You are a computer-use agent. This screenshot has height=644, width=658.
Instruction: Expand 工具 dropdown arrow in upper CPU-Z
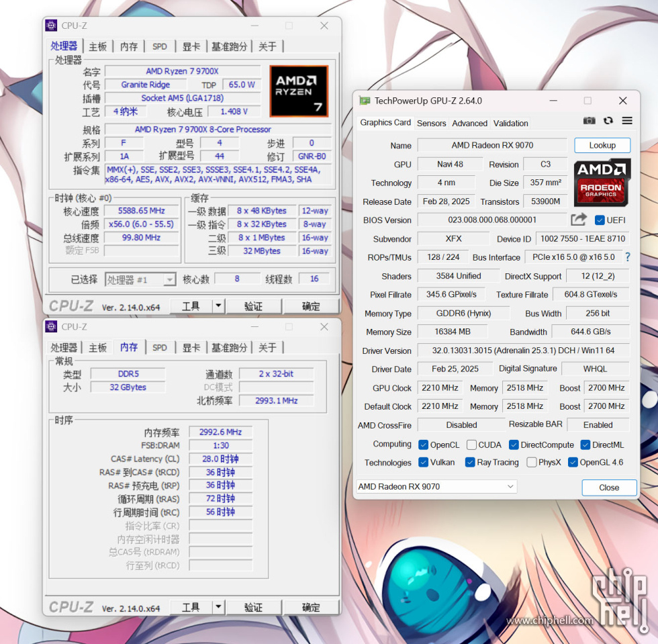click(x=218, y=306)
